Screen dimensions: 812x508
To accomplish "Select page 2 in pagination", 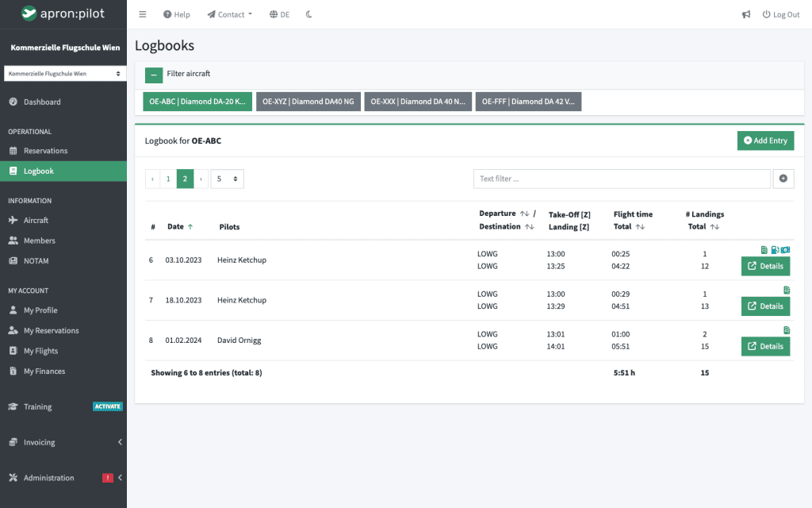I will pos(185,179).
